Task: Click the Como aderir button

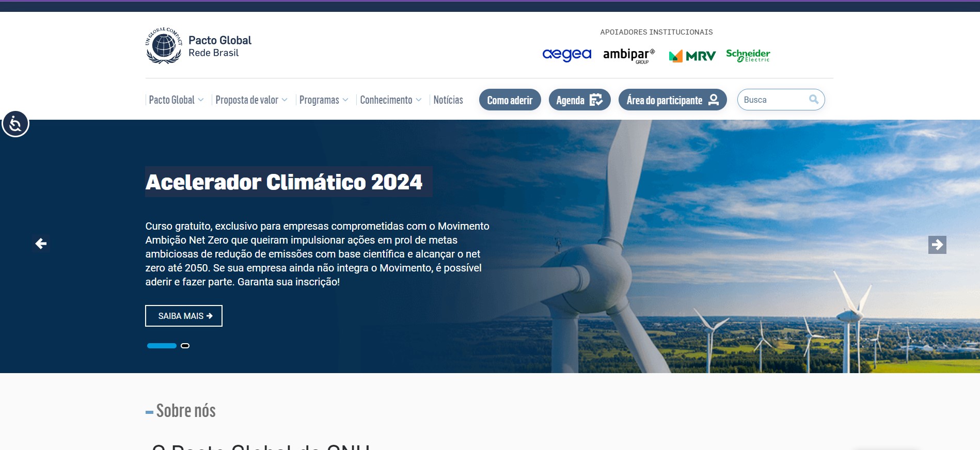Action: tap(510, 100)
